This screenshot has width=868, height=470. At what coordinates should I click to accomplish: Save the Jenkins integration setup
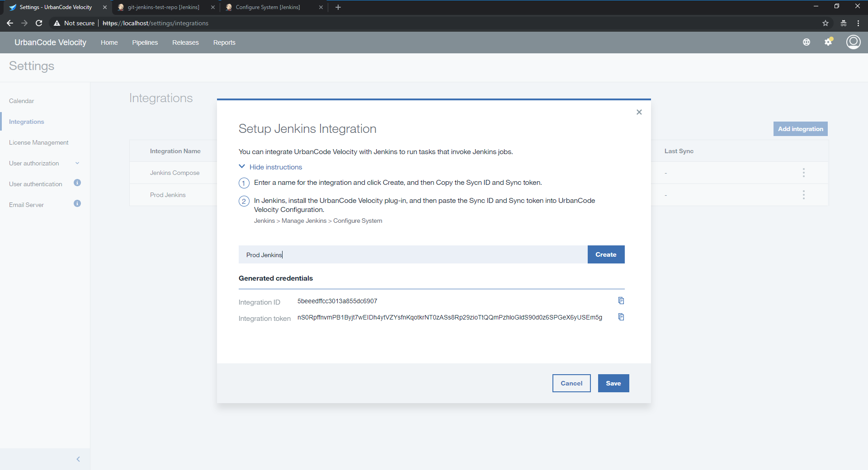pos(613,383)
